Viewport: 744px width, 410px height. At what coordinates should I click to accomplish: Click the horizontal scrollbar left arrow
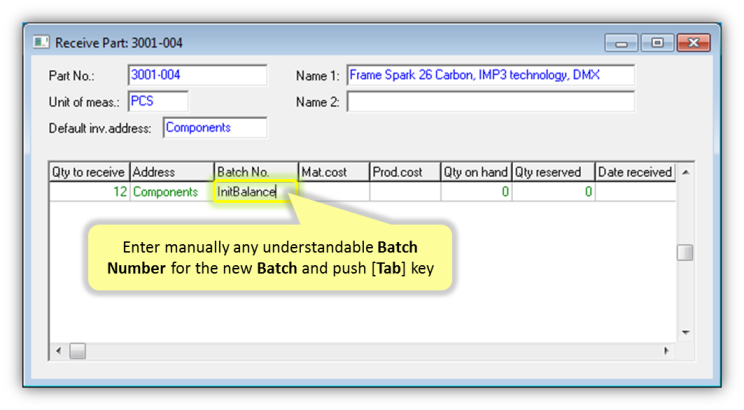[x=58, y=351]
